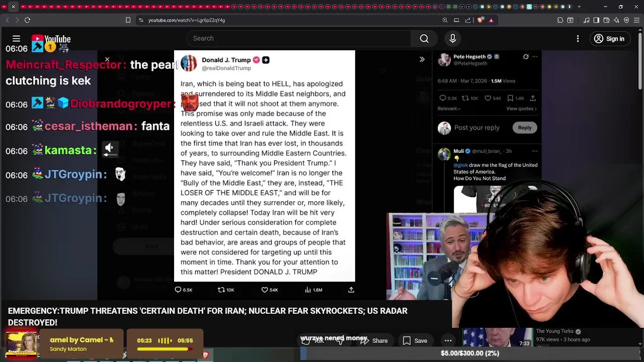Click the 54K heart under Trump post
644x362 pixels.
pyautogui.click(x=270, y=290)
